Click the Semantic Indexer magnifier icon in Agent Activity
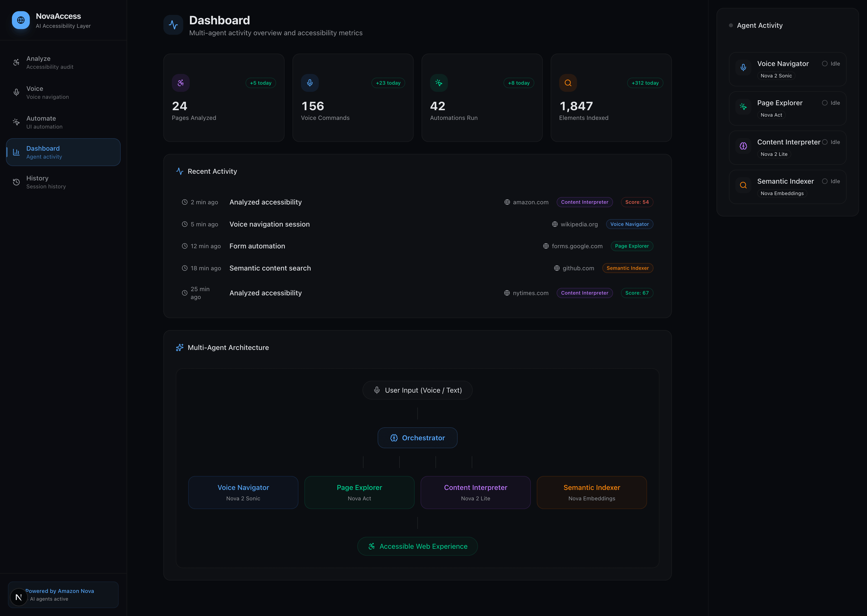 [743, 185]
